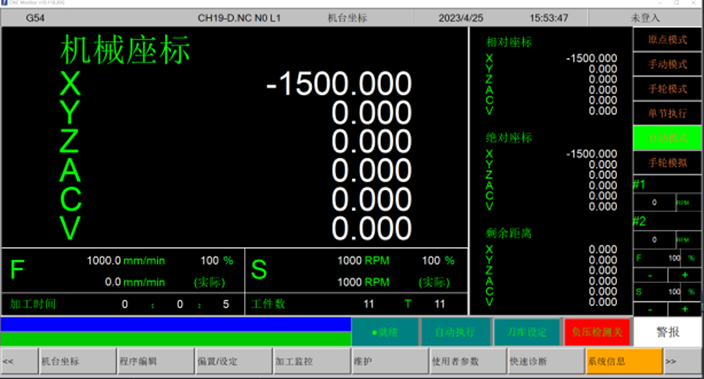Increase feed override with F plus button
The height and width of the screenshot is (379, 704).
685,274
